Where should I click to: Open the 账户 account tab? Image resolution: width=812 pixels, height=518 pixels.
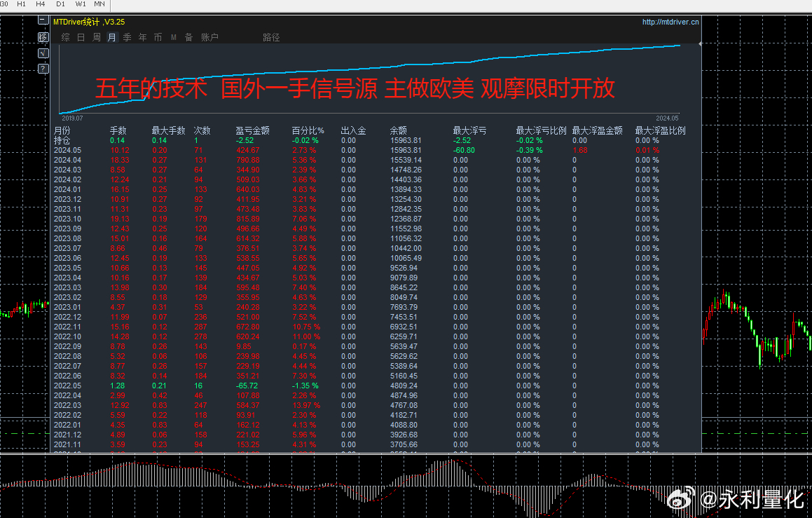(x=209, y=37)
